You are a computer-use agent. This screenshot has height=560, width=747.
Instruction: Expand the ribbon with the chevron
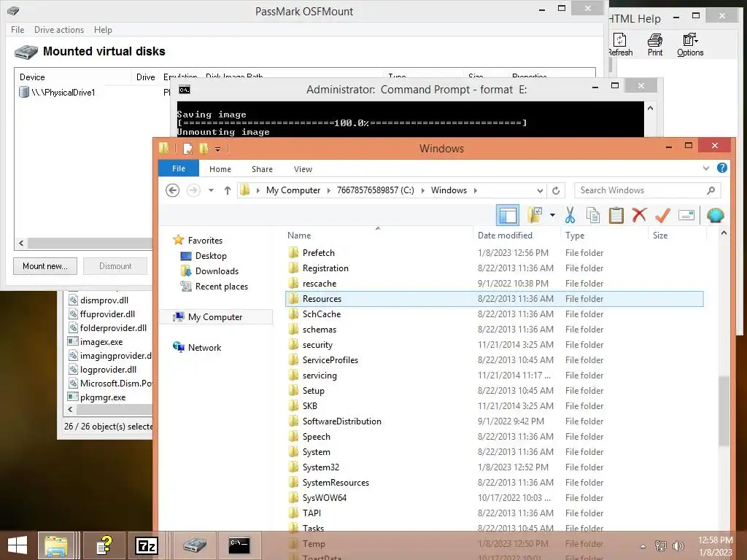706,168
